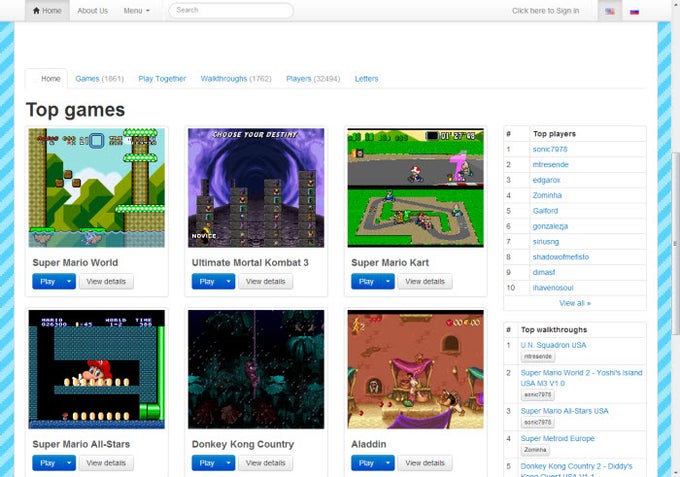
Task: Open Super Mario World screenshot thumbnail
Action: click(97, 188)
